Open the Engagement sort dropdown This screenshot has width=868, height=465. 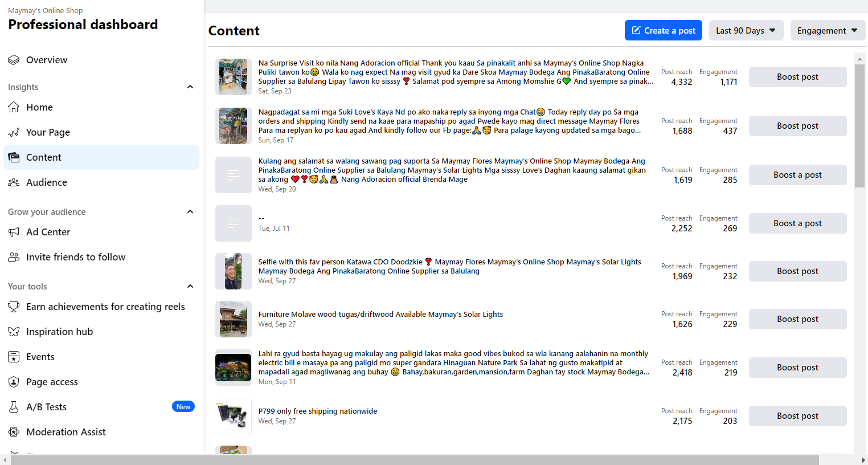pyautogui.click(x=828, y=30)
